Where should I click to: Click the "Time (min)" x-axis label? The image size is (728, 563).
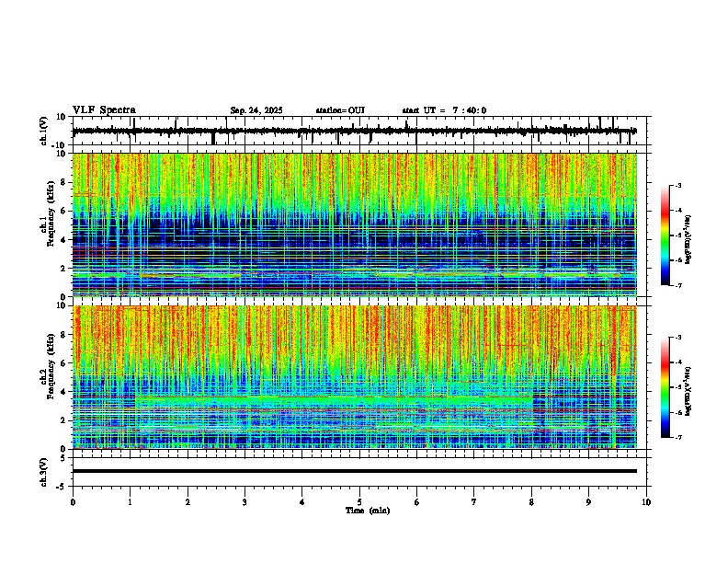pyautogui.click(x=368, y=511)
